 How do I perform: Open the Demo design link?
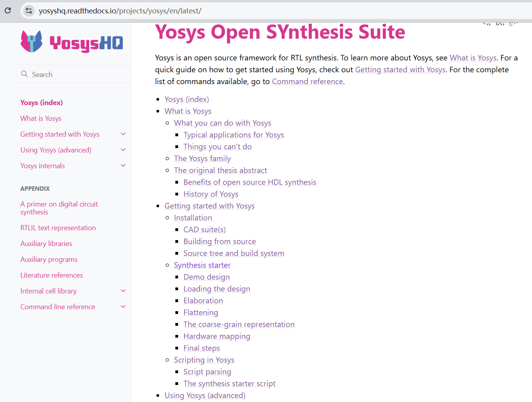(x=207, y=277)
